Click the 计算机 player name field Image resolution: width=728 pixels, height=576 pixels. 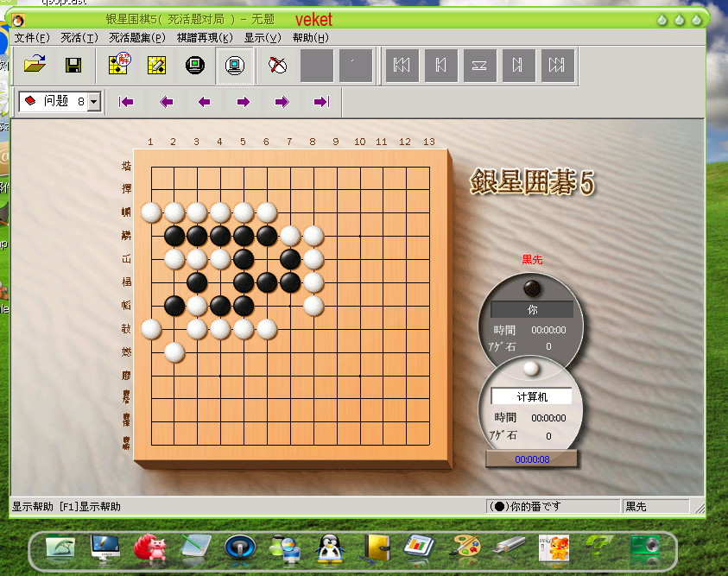(x=532, y=397)
